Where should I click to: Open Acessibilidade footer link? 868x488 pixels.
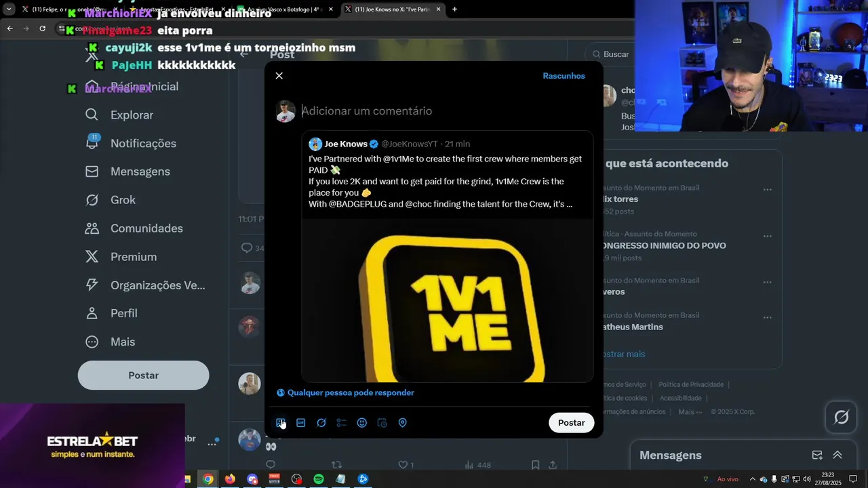(x=681, y=398)
